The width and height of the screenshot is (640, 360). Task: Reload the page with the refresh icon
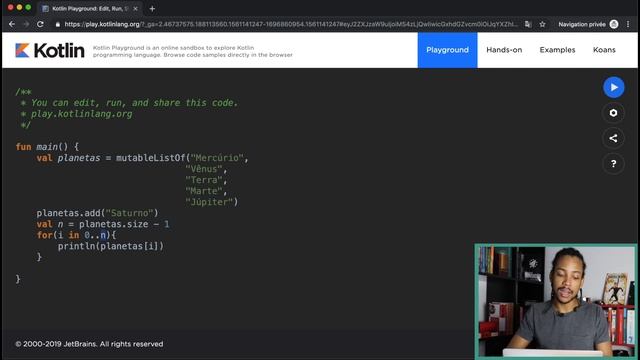point(40,24)
